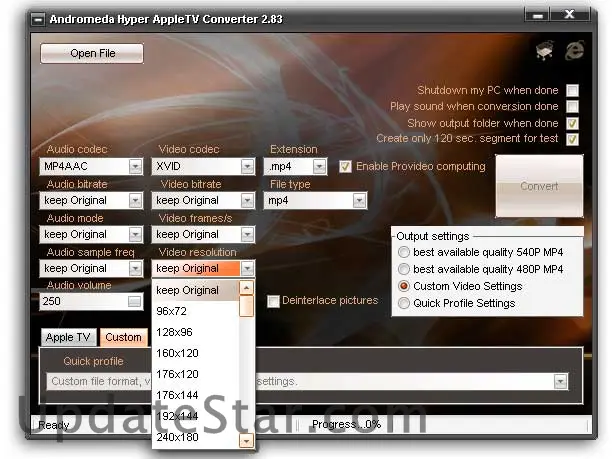Open the Extension .mp4 dropdown
612x459 pixels.
[319, 167]
